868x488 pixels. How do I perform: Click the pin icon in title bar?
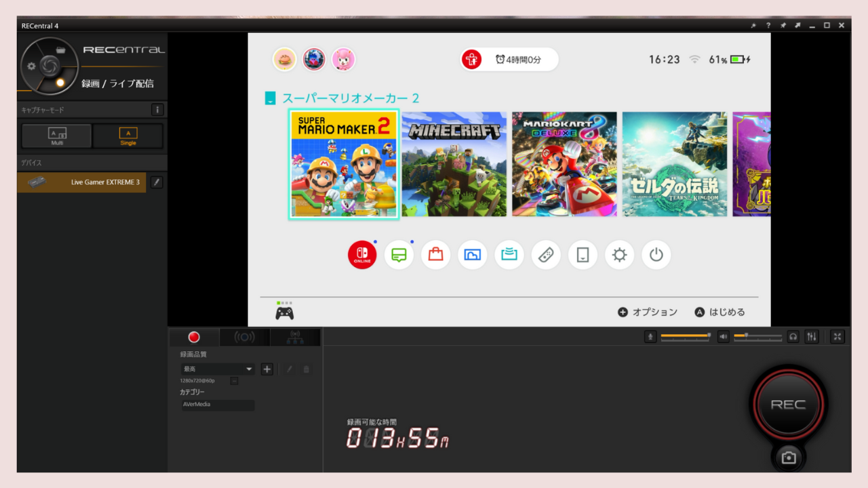click(x=783, y=25)
